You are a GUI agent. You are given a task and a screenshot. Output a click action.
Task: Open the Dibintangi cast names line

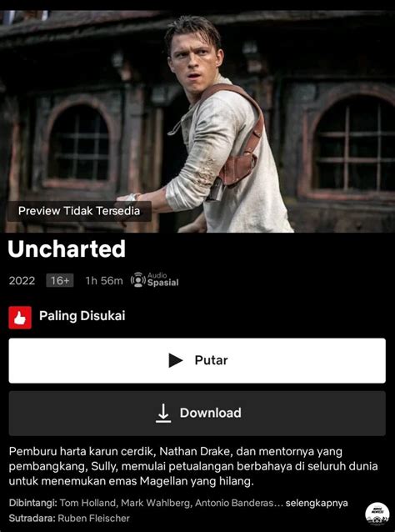pyautogui.click(x=178, y=503)
